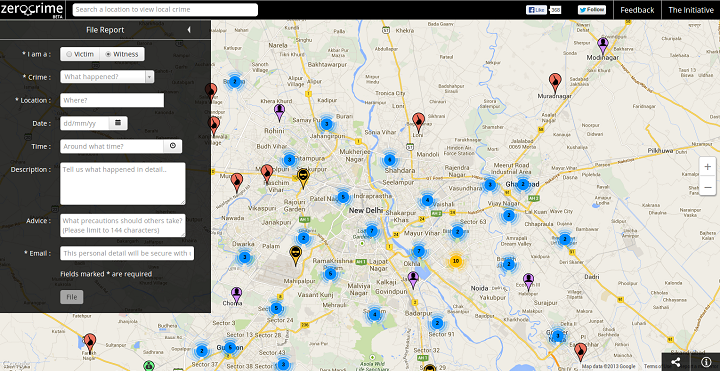
Task: Click the red marker near Loni
Action: 418,121
